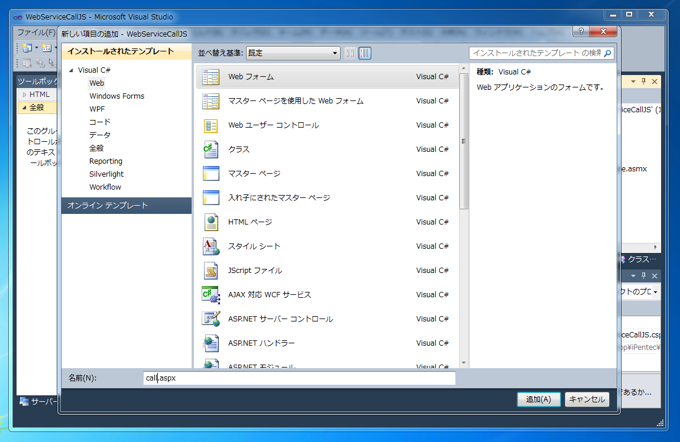
Task: Close the Solution Explorer panel
Action: click(x=654, y=81)
